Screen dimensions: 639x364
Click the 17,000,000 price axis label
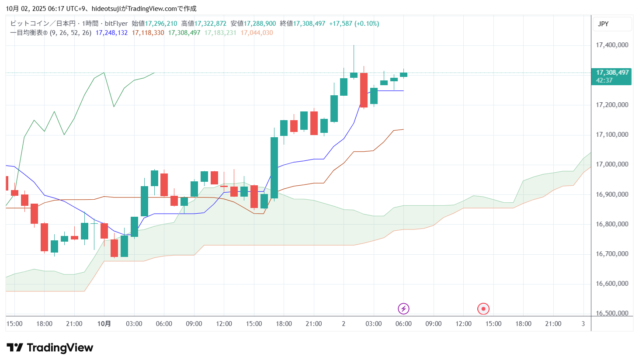(612, 164)
